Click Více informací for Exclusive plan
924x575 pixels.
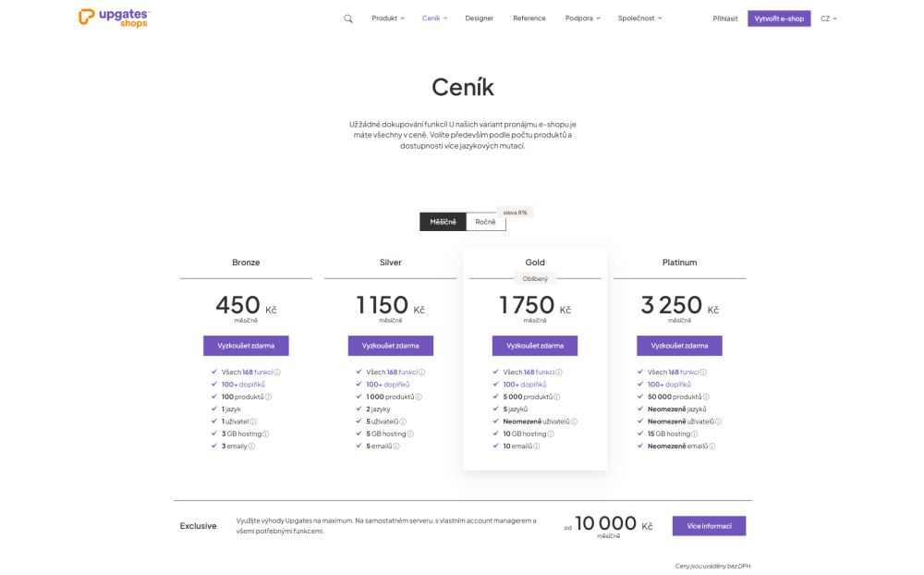(709, 526)
